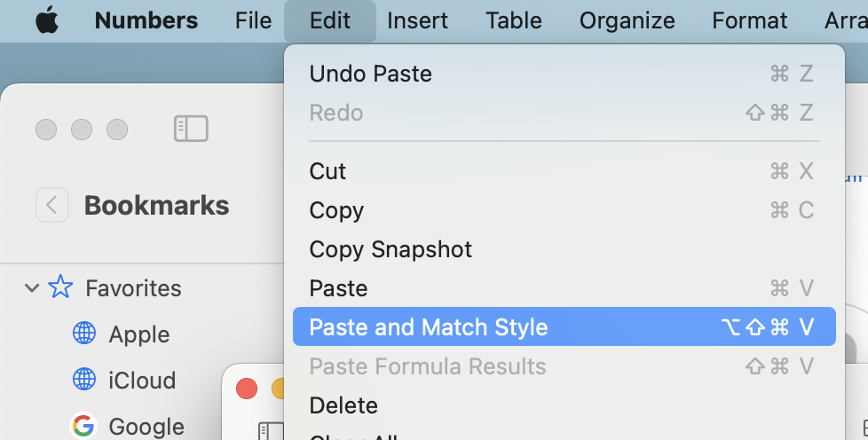Open the Insert menu
868x440 pixels.
(x=417, y=20)
